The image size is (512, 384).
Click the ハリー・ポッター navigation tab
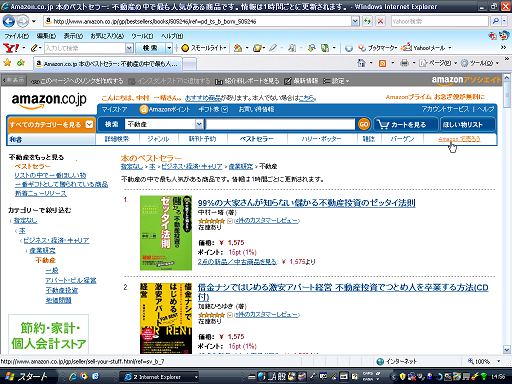[x=322, y=139]
